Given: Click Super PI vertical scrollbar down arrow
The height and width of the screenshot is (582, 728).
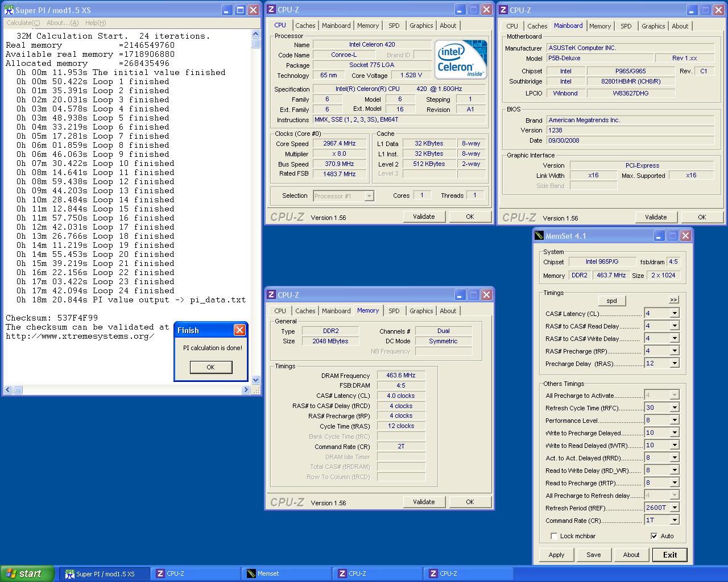Looking at the screenshot, I should click(x=256, y=380).
